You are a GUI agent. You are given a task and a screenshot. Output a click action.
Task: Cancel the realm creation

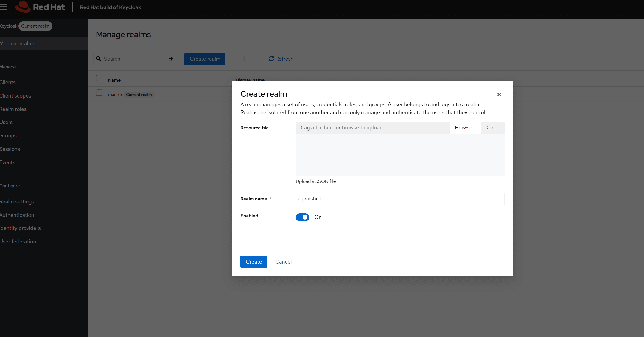[283, 262]
